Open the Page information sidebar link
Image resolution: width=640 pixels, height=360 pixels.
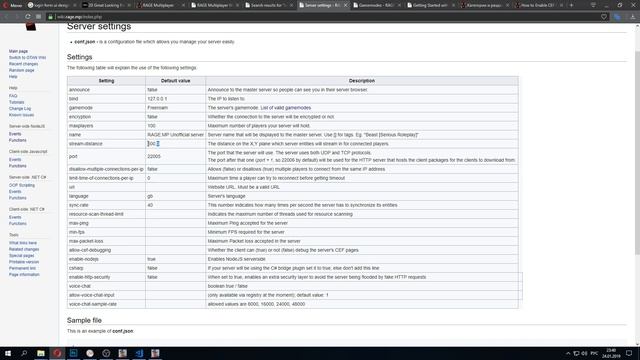(x=24, y=275)
